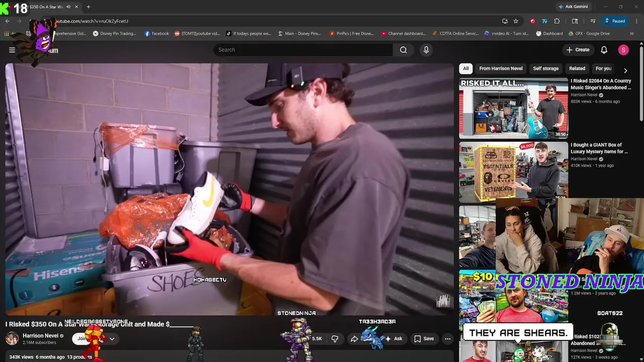Select the Self storage chip

(546, 68)
